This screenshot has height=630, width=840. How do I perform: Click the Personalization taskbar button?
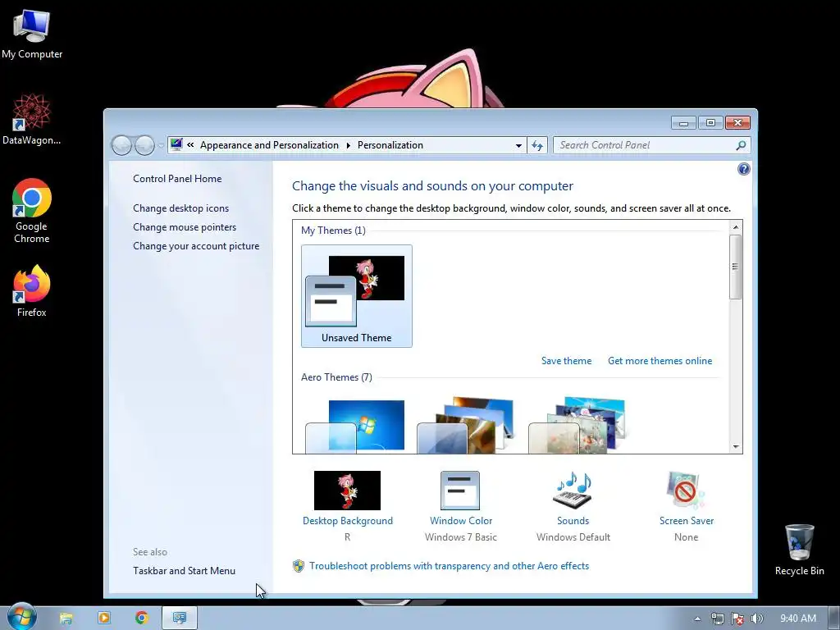[x=180, y=619]
